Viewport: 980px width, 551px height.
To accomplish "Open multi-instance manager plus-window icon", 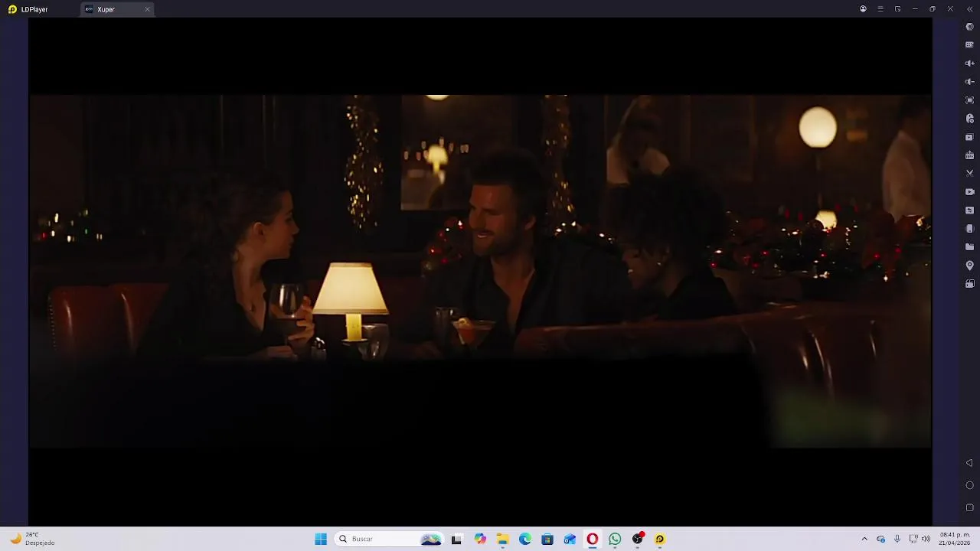I will (969, 137).
